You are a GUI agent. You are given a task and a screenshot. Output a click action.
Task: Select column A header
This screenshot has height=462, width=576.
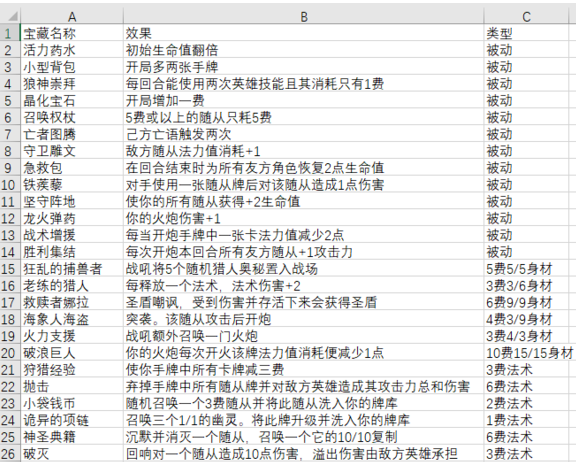(x=72, y=17)
